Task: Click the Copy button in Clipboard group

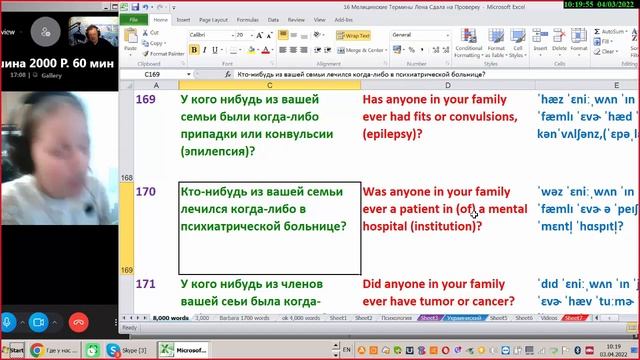Action: [x=154, y=43]
